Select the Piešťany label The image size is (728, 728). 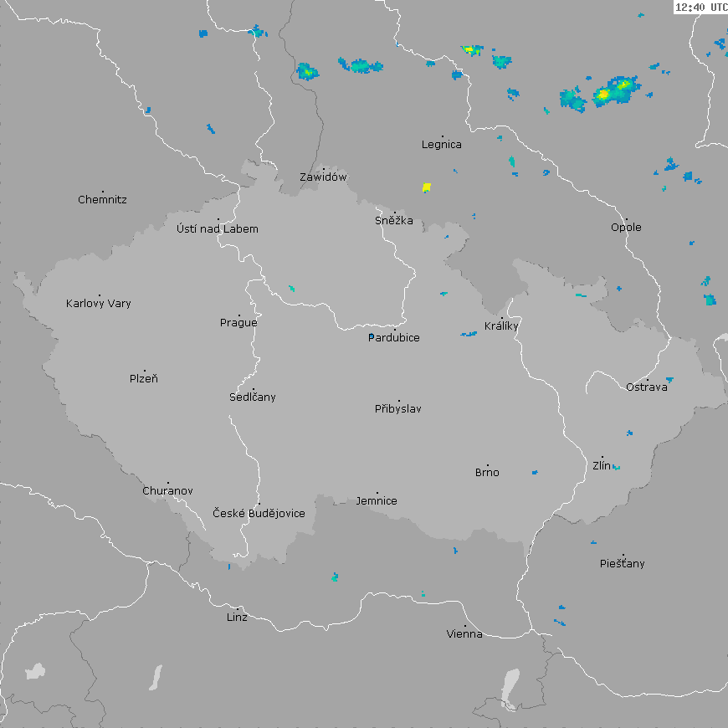[x=622, y=564]
